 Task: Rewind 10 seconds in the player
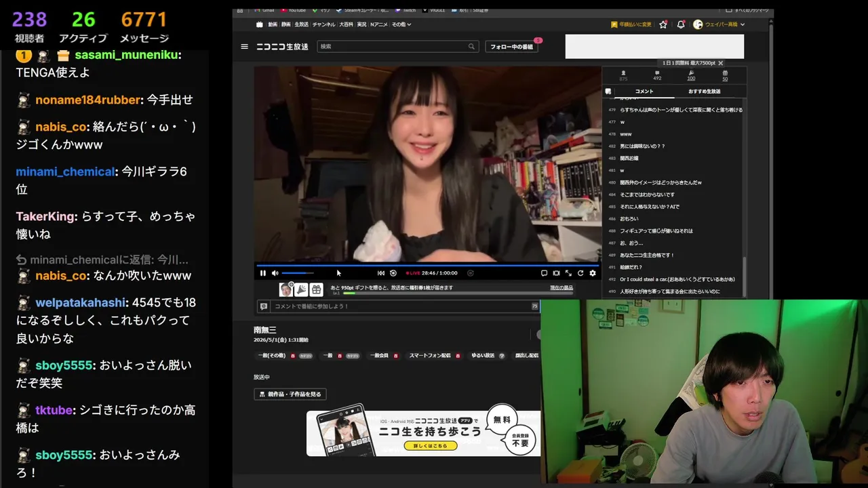tap(393, 273)
